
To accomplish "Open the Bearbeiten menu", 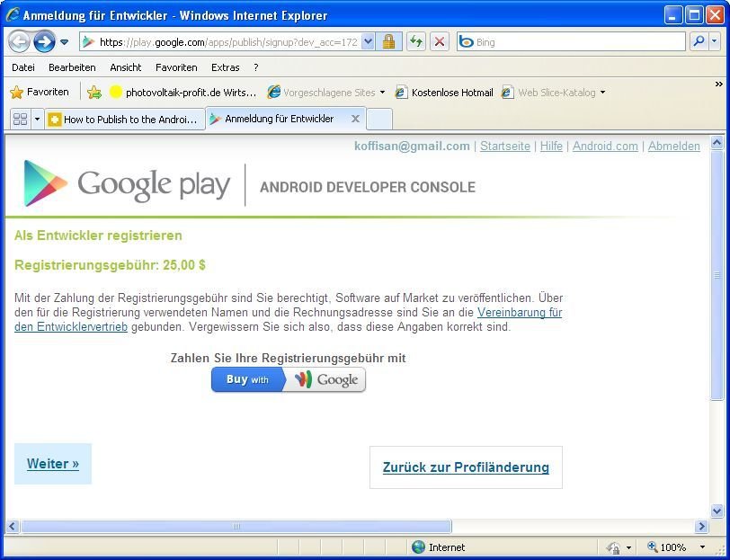I will pyautogui.click(x=72, y=67).
